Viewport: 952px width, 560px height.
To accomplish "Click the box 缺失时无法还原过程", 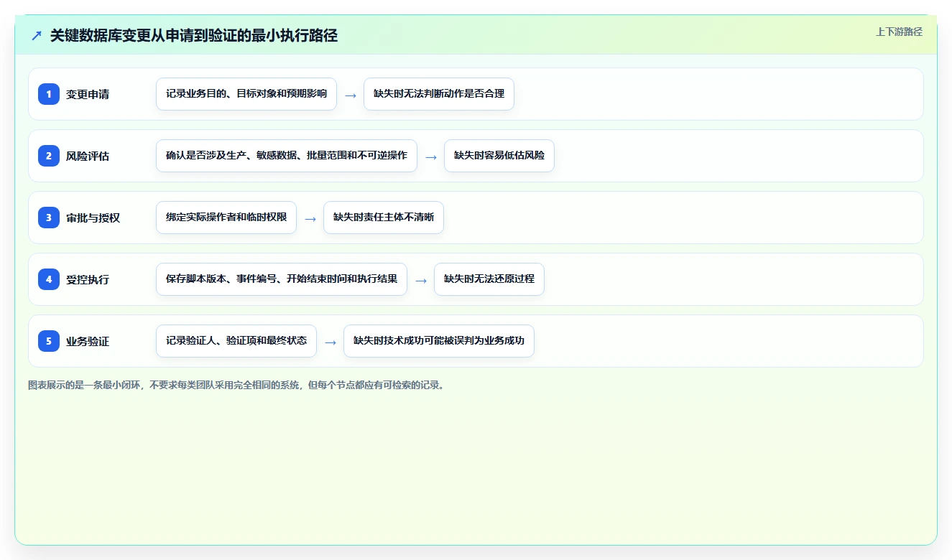I will (489, 279).
